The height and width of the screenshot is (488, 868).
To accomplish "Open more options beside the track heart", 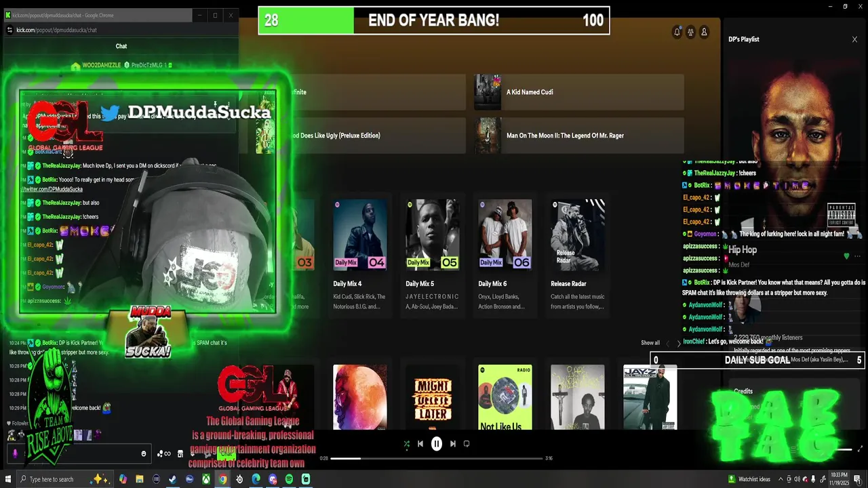I will [857, 256].
